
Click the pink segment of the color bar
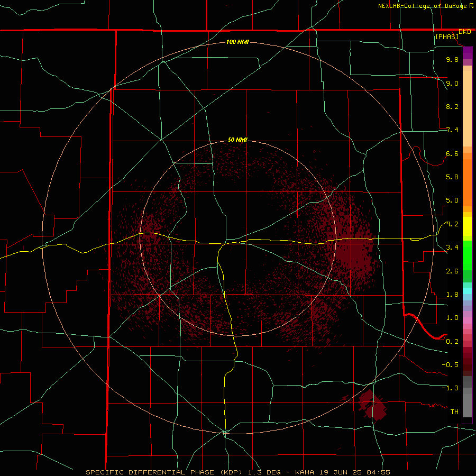[x=467, y=321]
